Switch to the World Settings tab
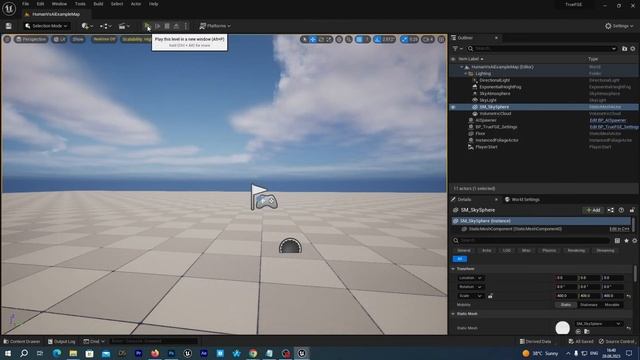 pyautogui.click(x=522, y=200)
